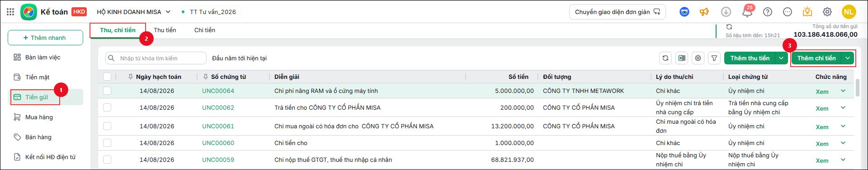This screenshot has width=868, height=170.
Task: Tick the checkbox for row UNC00059
Action: click(107, 160)
